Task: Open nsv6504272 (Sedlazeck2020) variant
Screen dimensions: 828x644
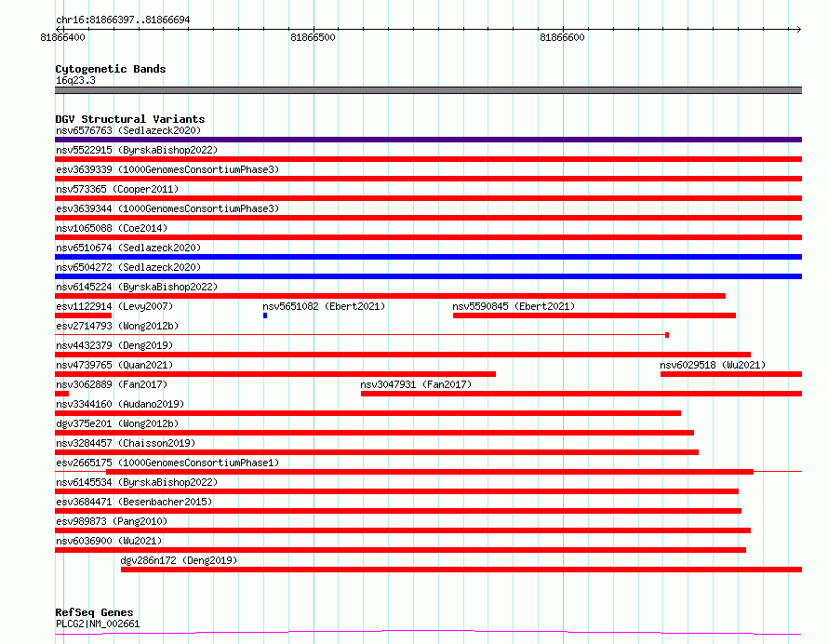Action: (128, 267)
